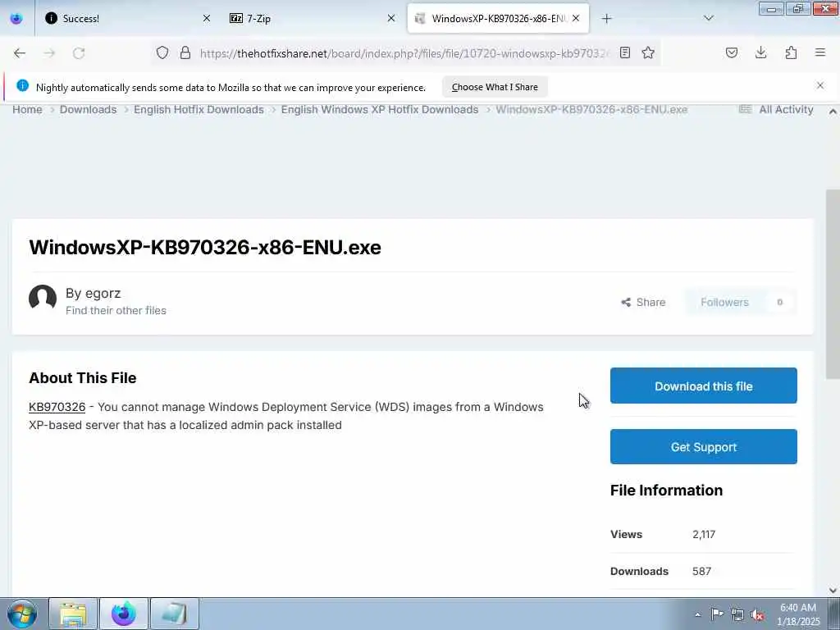Click the Download this file button
Image resolution: width=840 pixels, height=630 pixels.
coord(703,386)
